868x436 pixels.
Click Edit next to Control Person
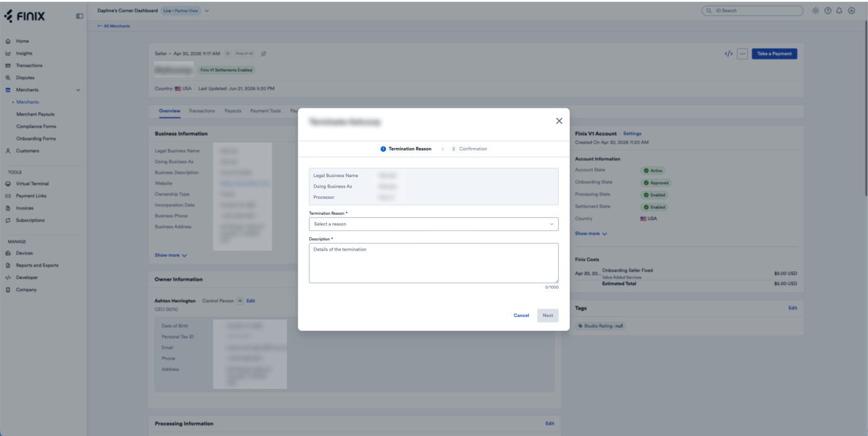point(250,301)
